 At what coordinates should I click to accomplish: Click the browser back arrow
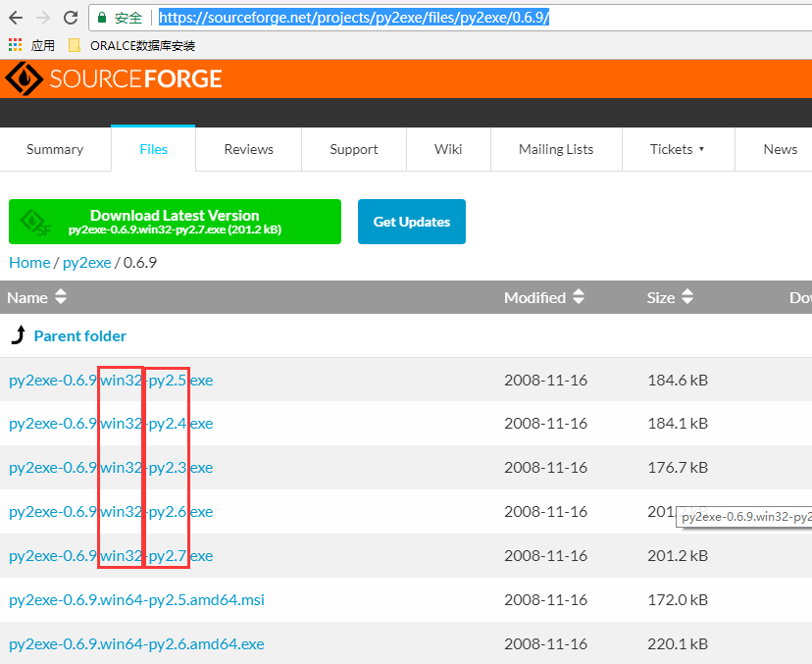coord(16,18)
